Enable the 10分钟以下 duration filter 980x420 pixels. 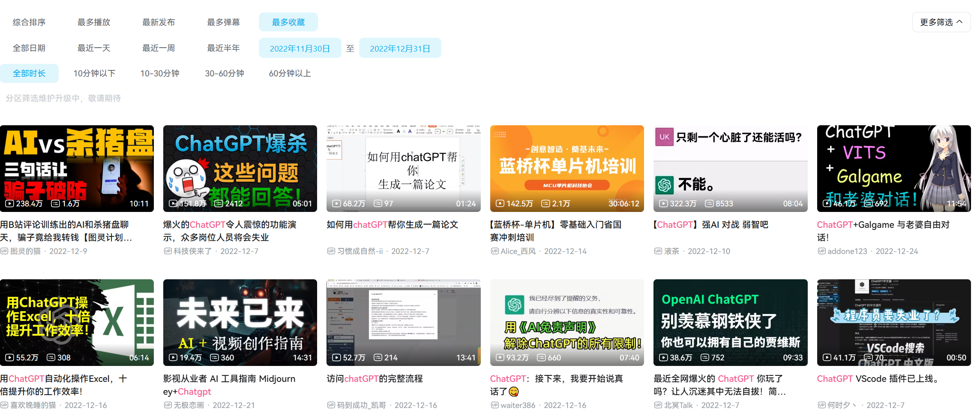click(x=94, y=73)
